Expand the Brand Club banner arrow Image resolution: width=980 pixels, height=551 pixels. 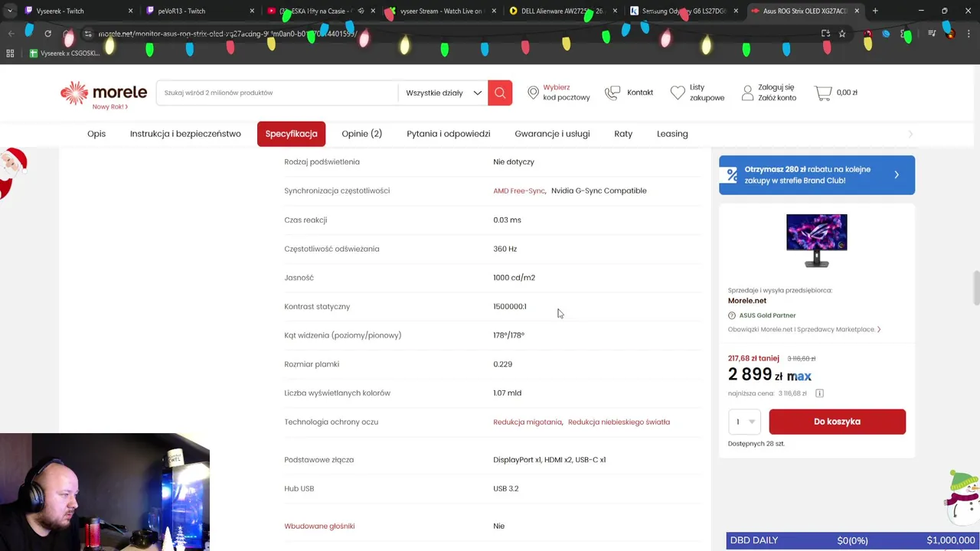coord(897,174)
